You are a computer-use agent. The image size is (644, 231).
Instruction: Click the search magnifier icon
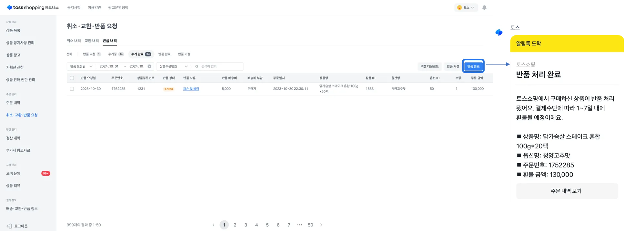[196, 66]
